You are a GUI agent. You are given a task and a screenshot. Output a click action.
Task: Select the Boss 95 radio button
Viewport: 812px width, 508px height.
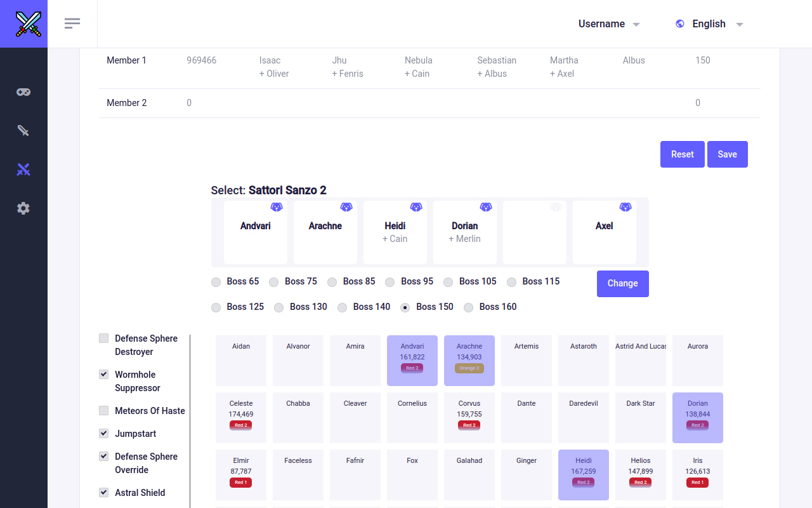point(390,282)
